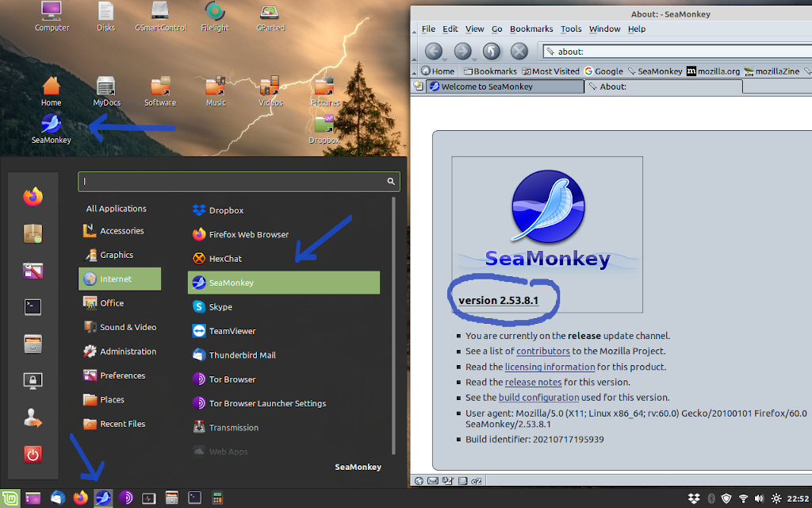Select the Administration category
Viewport: 812px width, 508px height.
click(x=120, y=352)
